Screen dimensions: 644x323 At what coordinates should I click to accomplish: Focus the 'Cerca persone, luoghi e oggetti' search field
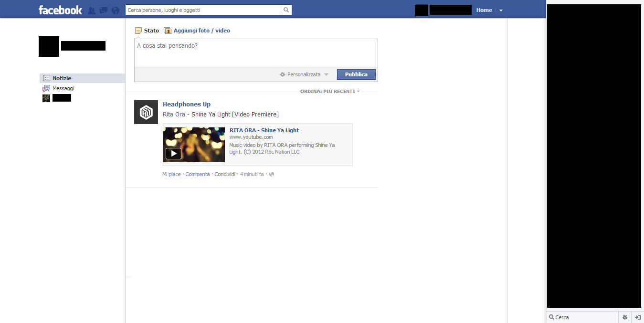point(203,10)
